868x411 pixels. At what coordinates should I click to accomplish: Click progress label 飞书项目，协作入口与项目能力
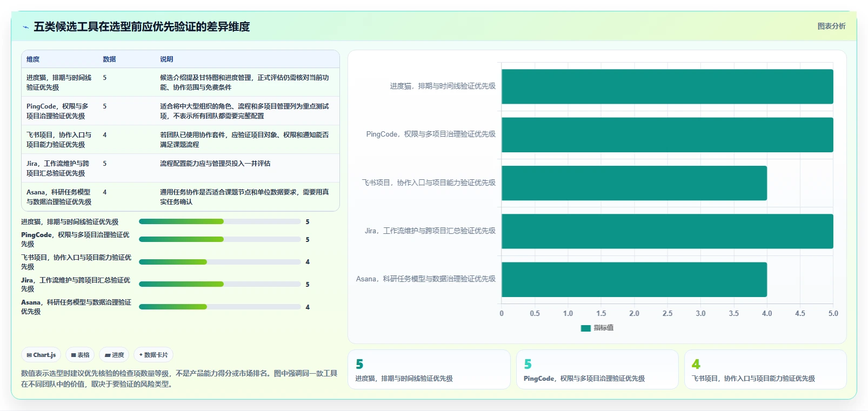click(x=76, y=262)
